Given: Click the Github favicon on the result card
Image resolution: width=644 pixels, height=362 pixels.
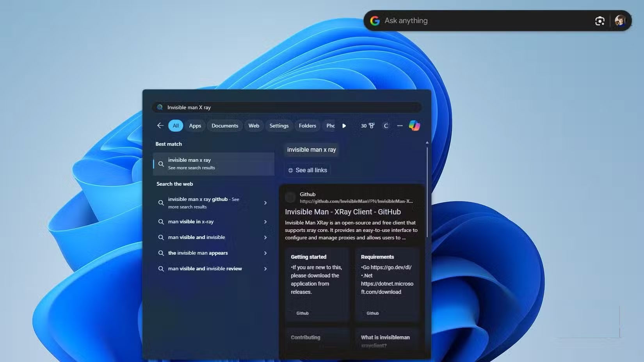Looking at the screenshot, I should (x=290, y=197).
